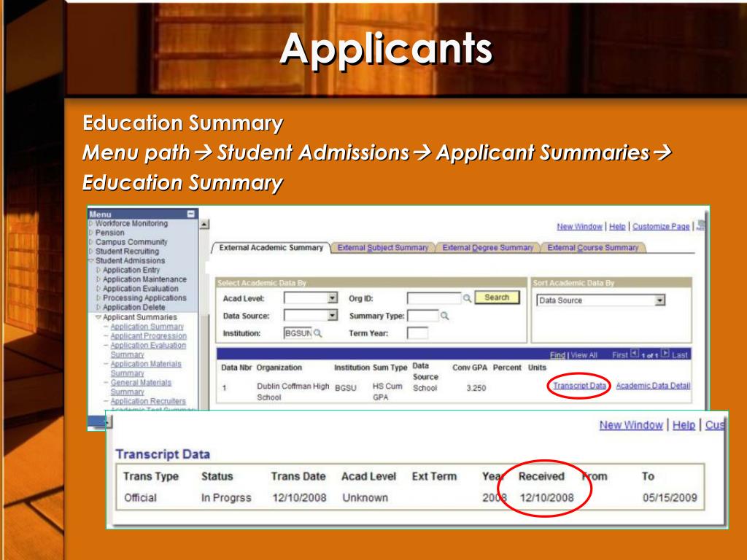Open Institution lookup magnifier
Image resolution: width=747 pixels, height=560 pixels.
click(318, 333)
